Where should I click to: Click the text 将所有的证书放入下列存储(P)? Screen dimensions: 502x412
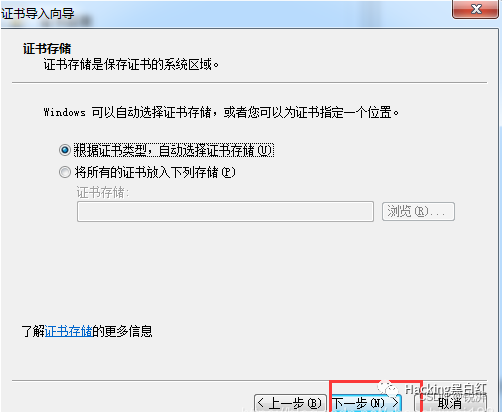coord(155,172)
